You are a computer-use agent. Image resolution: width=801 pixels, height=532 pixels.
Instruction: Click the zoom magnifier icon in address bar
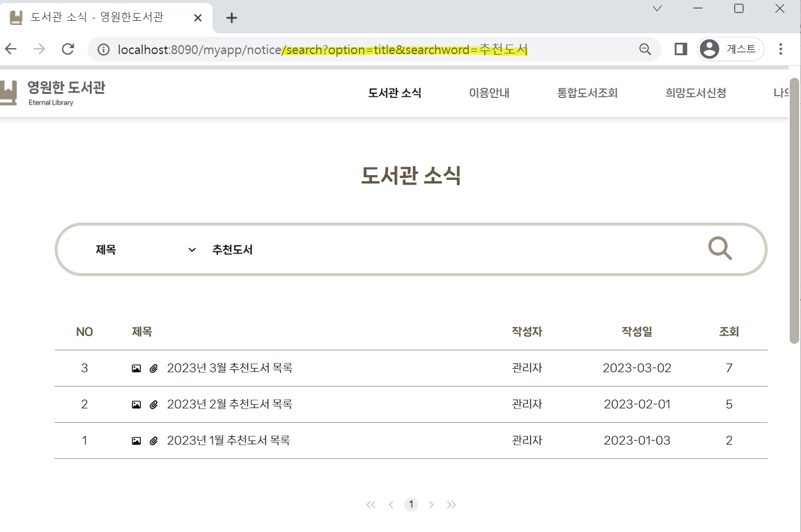[645, 49]
